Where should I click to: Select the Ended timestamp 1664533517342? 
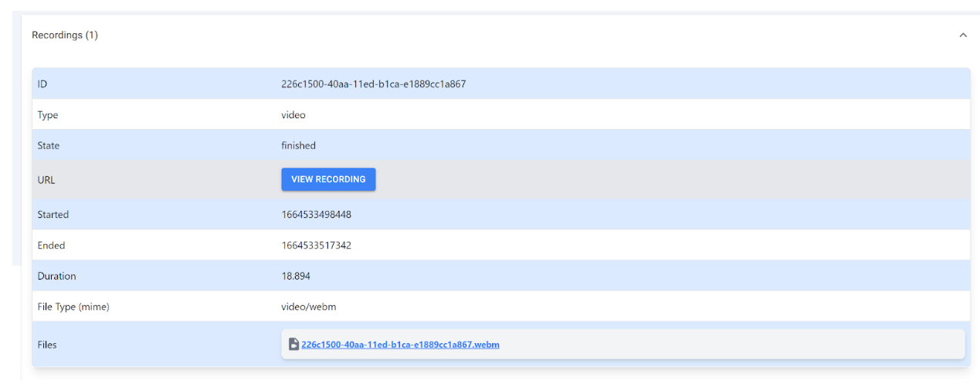[x=316, y=246]
